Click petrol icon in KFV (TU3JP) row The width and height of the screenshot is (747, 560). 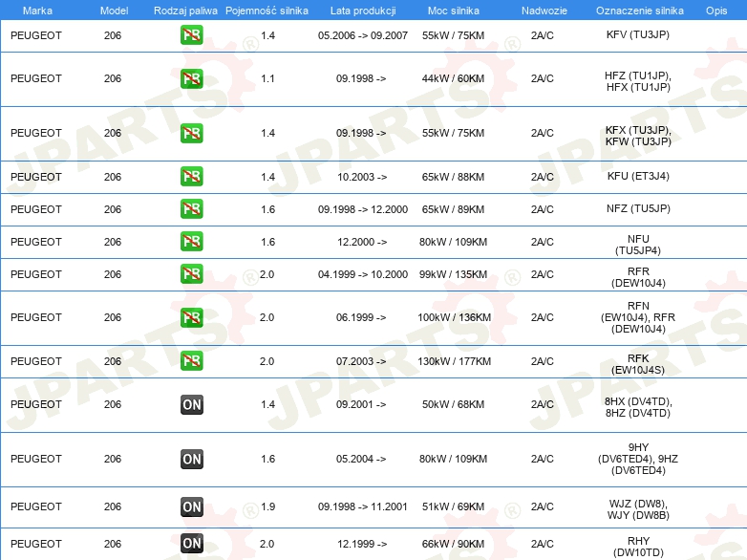tap(191, 35)
